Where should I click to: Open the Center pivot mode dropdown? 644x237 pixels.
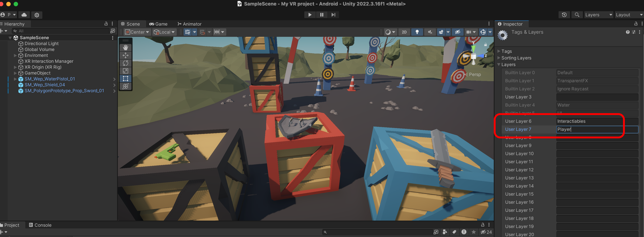tap(137, 32)
